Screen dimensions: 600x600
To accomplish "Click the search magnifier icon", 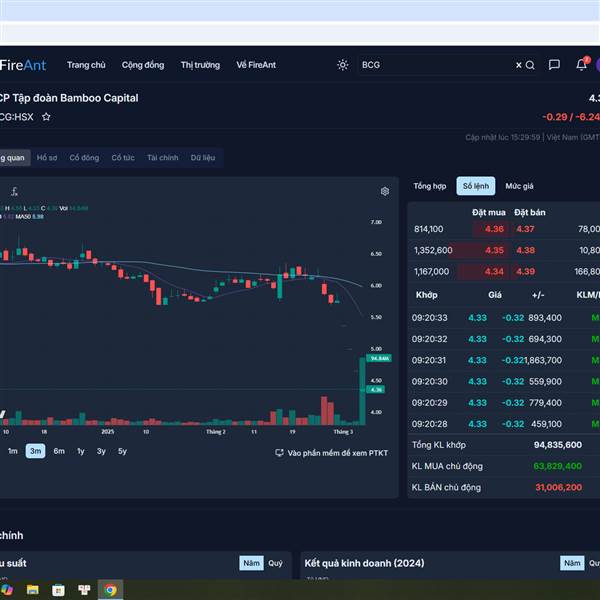I will pyautogui.click(x=530, y=65).
